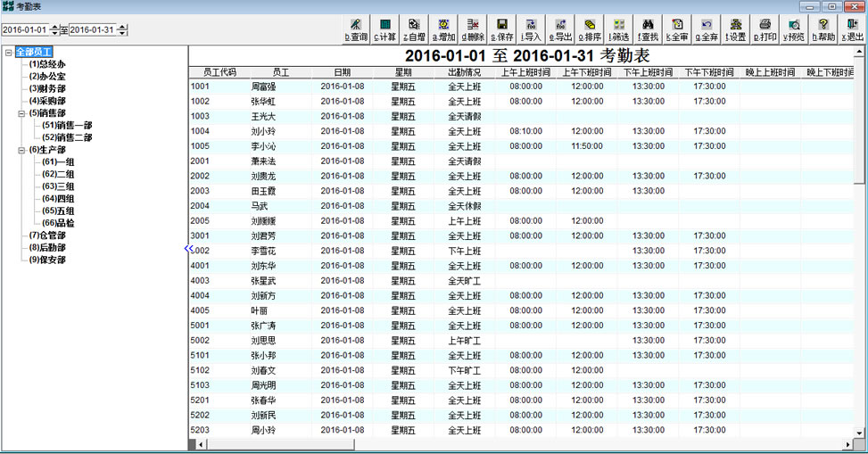
Task: Click the 11:50:00 time cell
Action: (587, 146)
